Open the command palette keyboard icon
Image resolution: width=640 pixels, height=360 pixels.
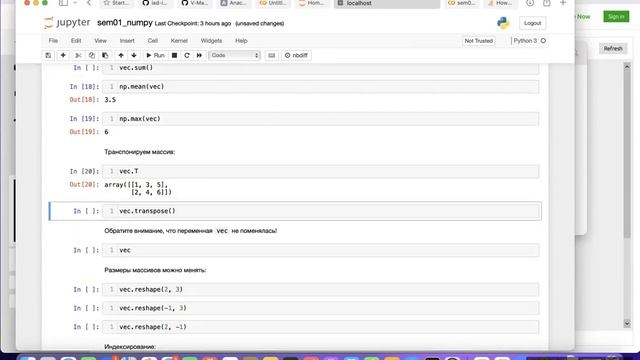click(x=271, y=56)
